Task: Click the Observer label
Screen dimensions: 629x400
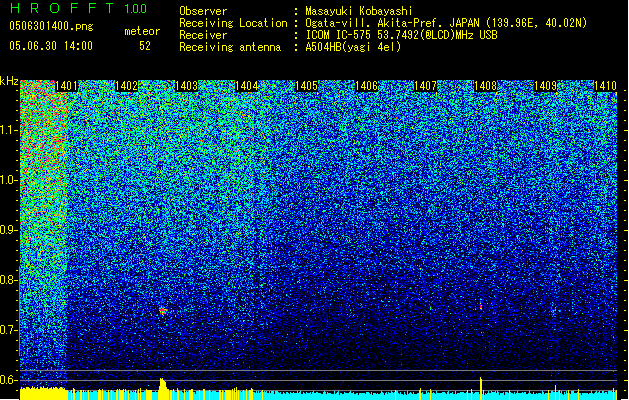Action: (x=203, y=11)
